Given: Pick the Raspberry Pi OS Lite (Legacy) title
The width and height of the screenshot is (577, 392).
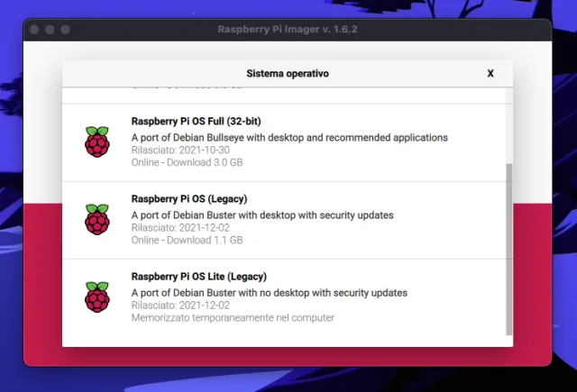Looking at the screenshot, I should tap(198, 277).
